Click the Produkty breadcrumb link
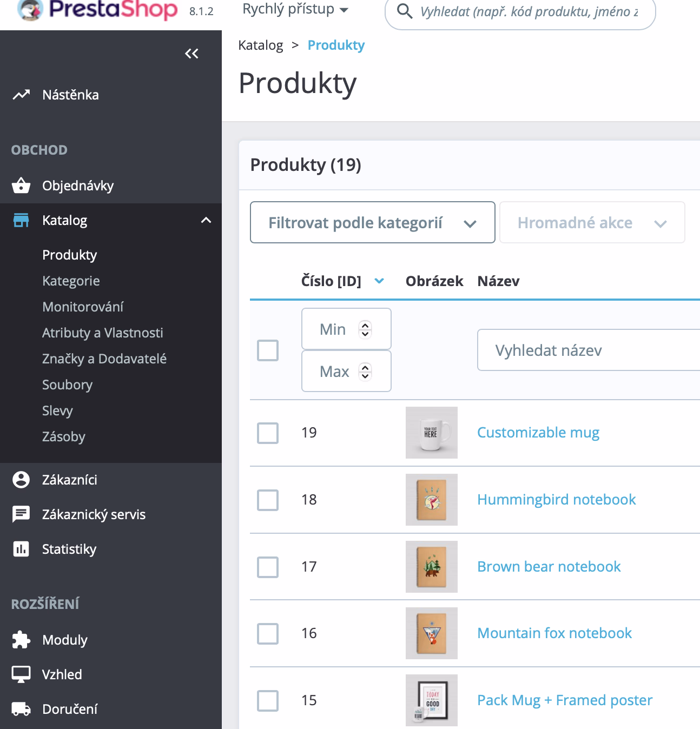The height and width of the screenshot is (729, 700). click(x=336, y=45)
